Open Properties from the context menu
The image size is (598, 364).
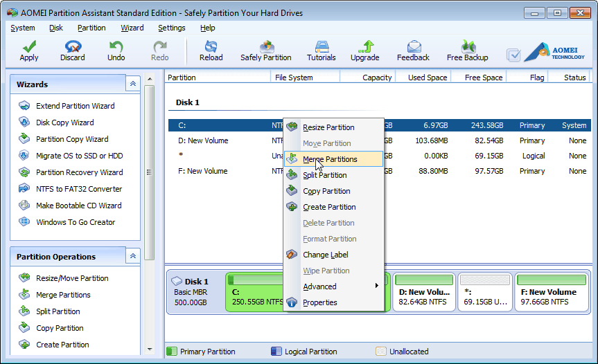point(334,302)
